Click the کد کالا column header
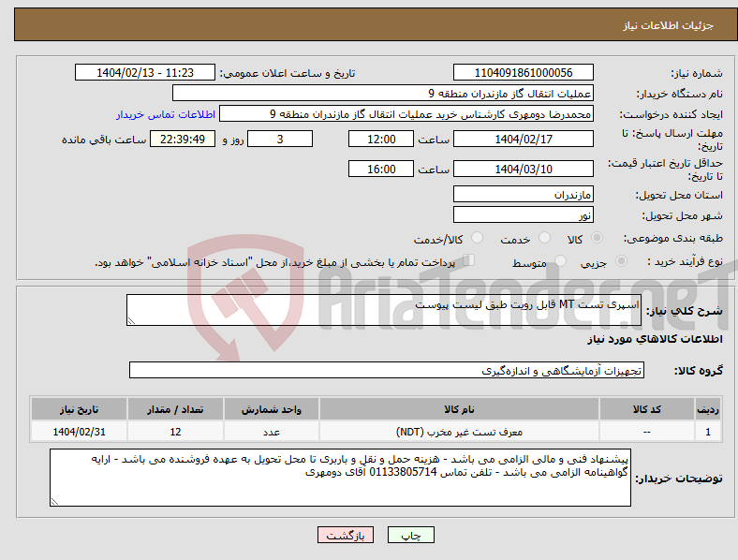 [x=647, y=409]
